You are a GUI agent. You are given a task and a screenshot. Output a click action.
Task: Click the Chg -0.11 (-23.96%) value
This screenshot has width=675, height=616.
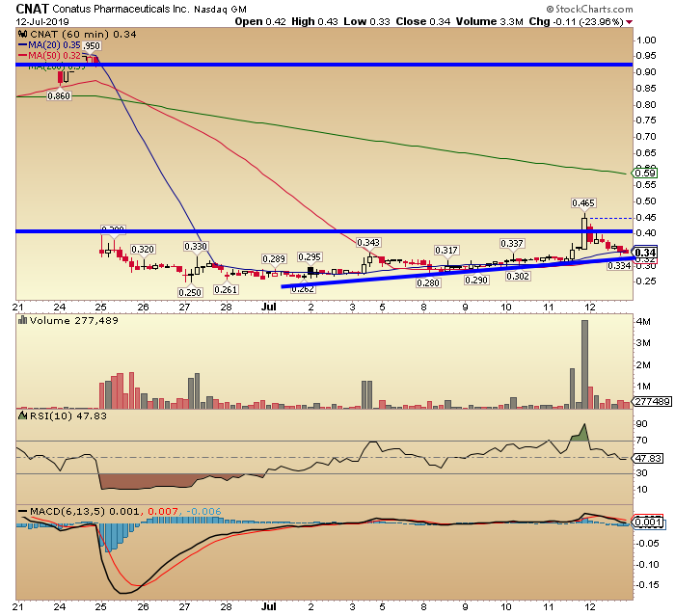pos(576,21)
